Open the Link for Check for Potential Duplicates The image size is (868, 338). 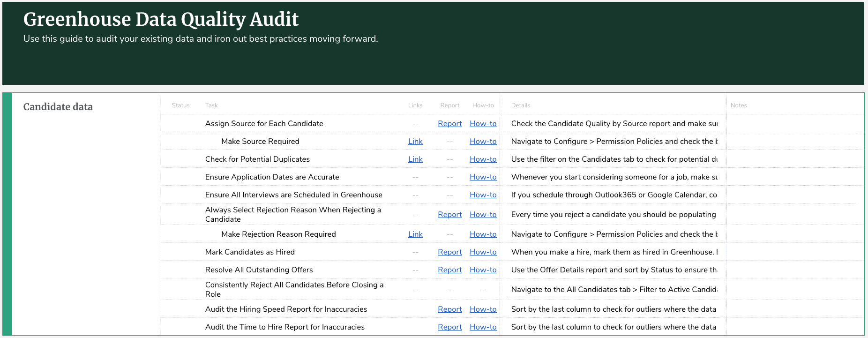pyautogui.click(x=415, y=159)
